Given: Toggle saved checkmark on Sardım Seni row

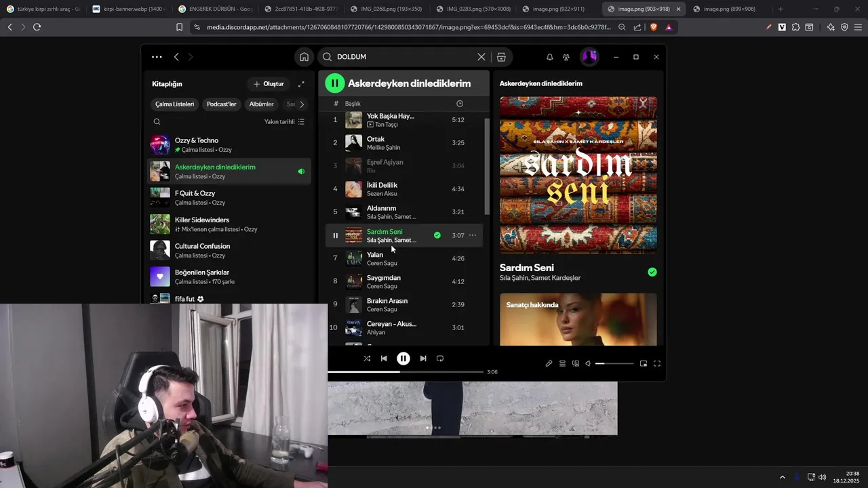Looking at the screenshot, I should (437, 235).
